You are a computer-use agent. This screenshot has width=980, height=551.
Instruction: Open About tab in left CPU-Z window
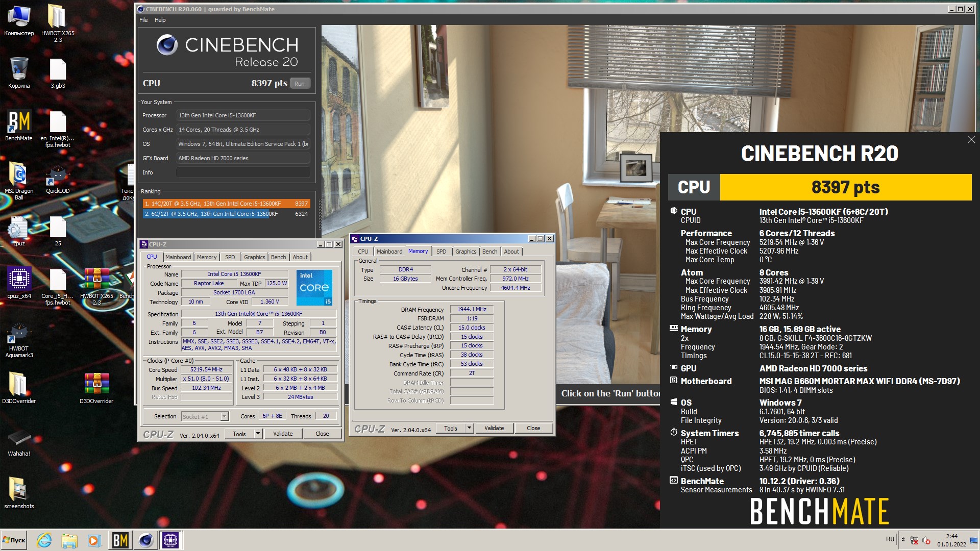[300, 257]
